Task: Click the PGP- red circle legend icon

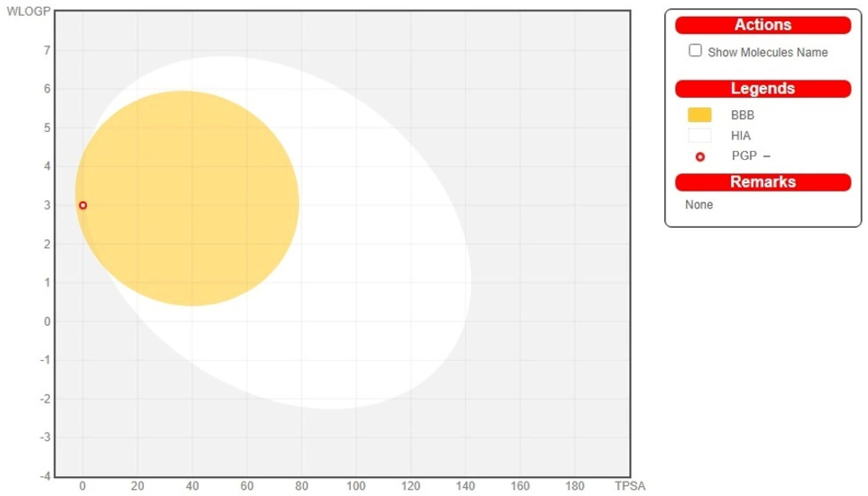Action: pyautogui.click(x=700, y=157)
